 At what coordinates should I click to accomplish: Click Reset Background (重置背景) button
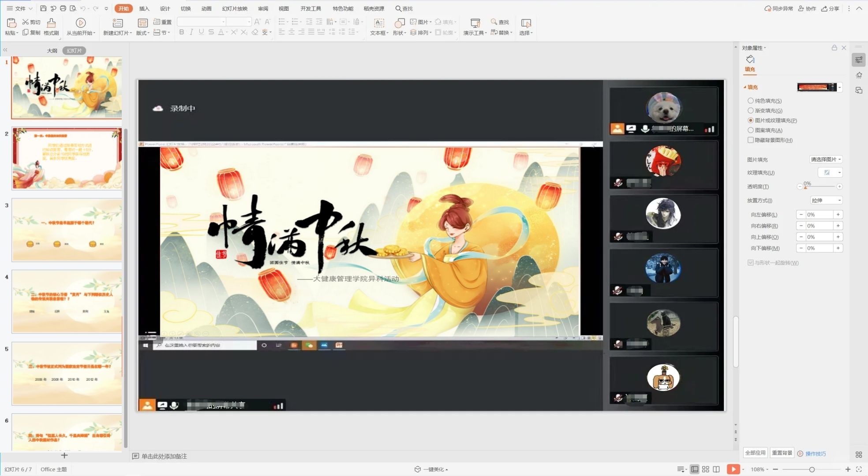(x=782, y=453)
